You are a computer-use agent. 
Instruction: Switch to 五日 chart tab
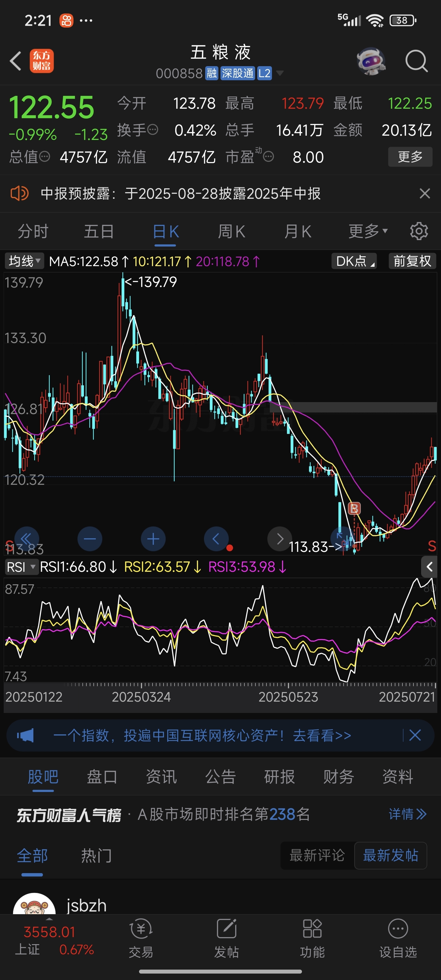99,231
